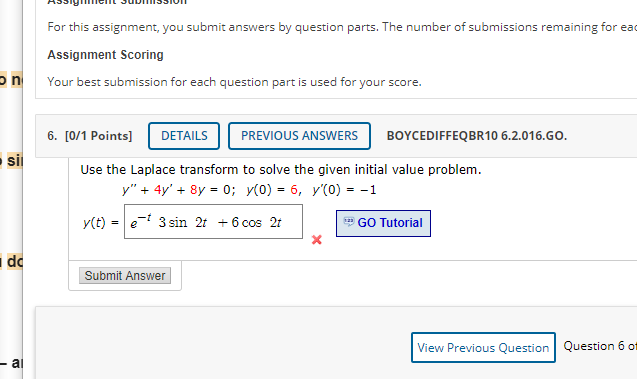Click the y(t) = label before answer box

[x=101, y=222]
